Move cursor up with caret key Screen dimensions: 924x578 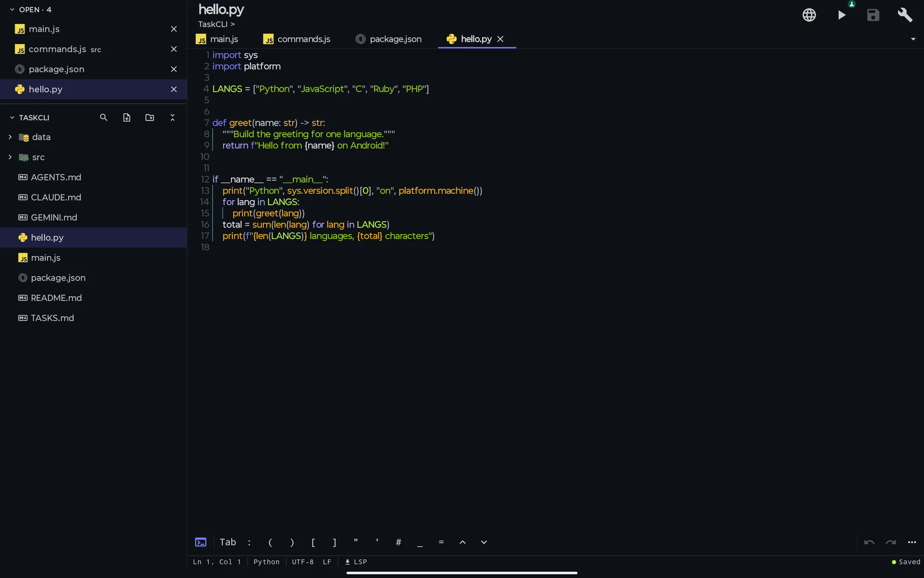coord(462,542)
